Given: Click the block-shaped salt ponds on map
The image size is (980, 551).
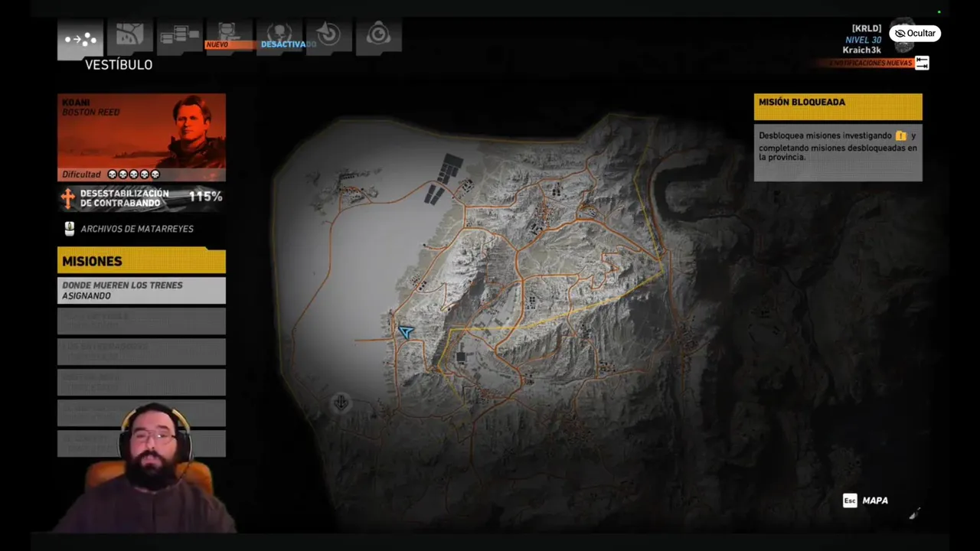Looking at the screenshot, I should 444,178.
